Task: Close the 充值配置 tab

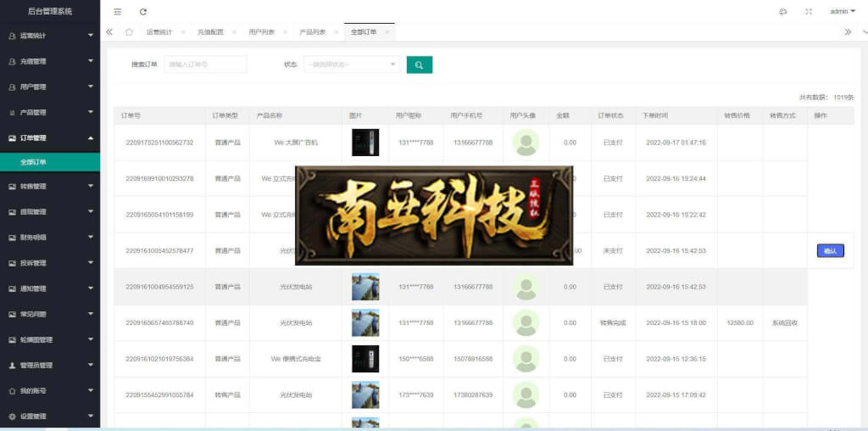Action: coord(234,32)
